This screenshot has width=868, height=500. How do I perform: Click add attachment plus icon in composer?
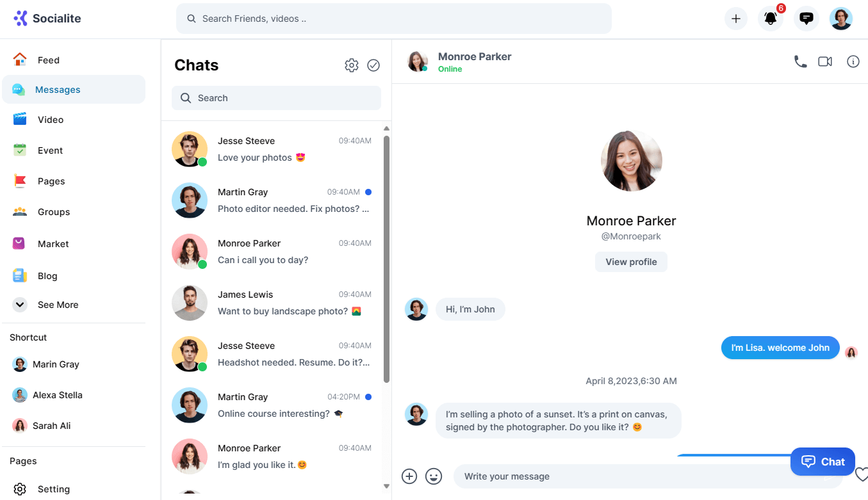point(409,476)
